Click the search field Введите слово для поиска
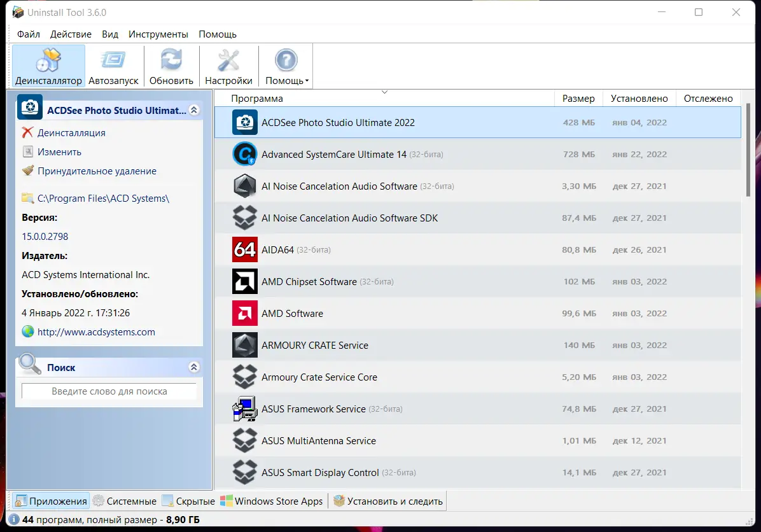Screen dimensions: 761x532 click(109, 391)
